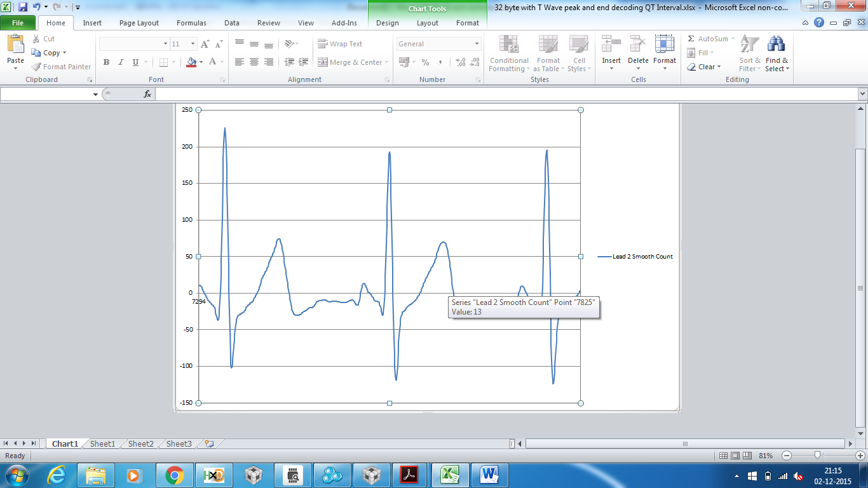868x488 pixels.
Task: Expand the Name Box dropdown arrow
Action: 95,94
